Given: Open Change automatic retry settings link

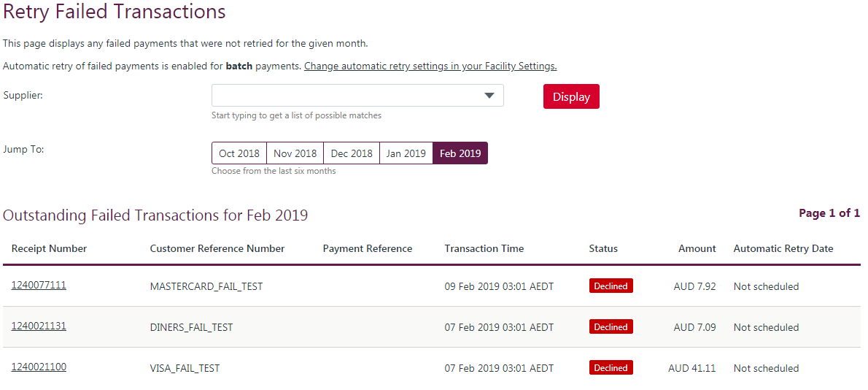Looking at the screenshot, I should [430, 66].
